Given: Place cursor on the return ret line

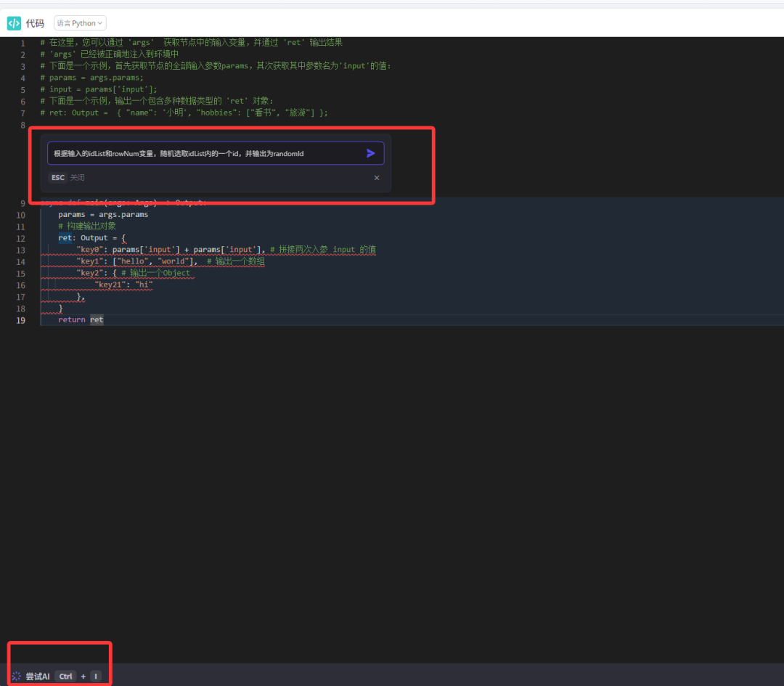Looking at the screenshot, I should (81, 320).
